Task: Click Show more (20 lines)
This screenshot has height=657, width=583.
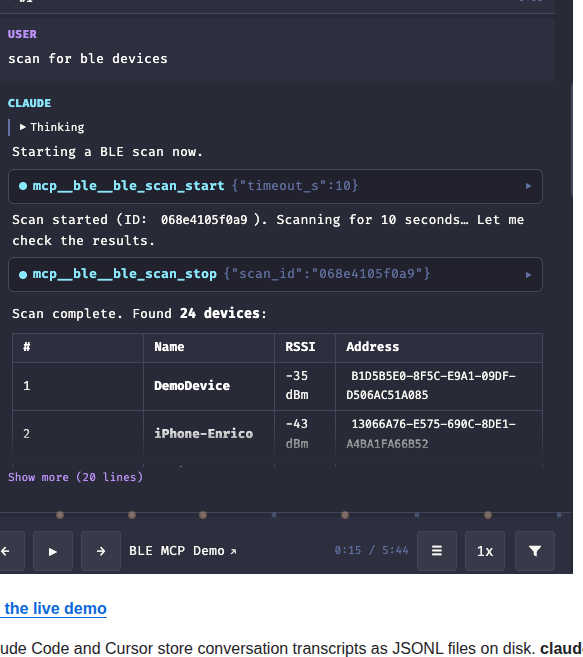Action: (x=75, y=477)
